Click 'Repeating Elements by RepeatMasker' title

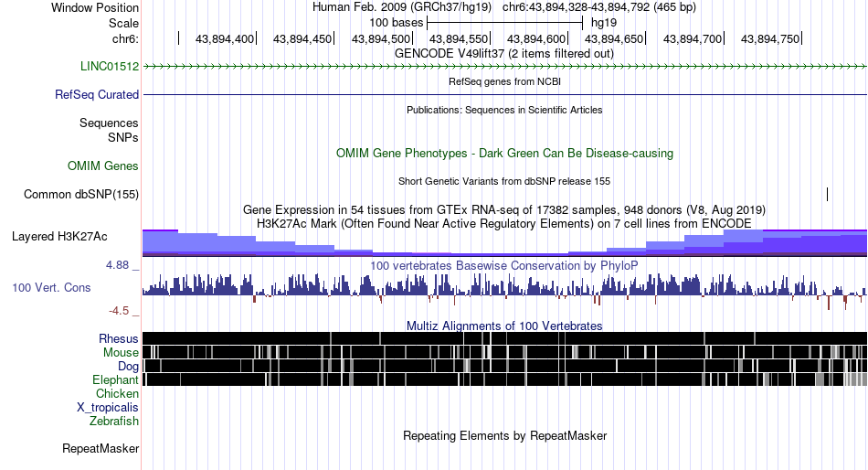pos(504,435)
